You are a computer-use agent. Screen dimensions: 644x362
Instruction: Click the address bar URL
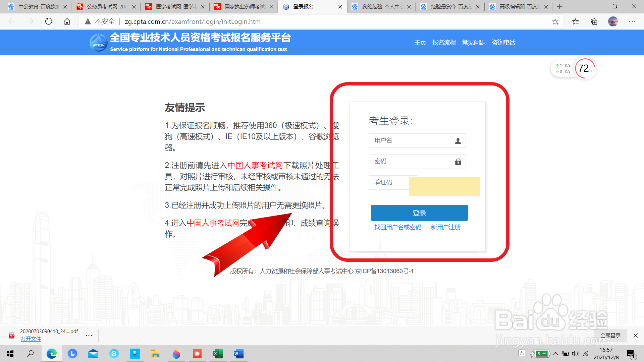[x=193, y=21]
